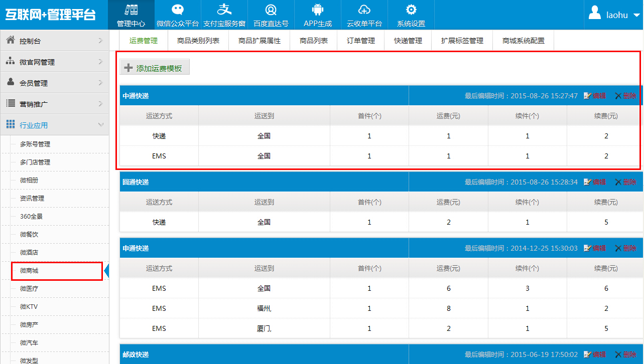Delete the 邮政快递 shipping template
The height and width of the screenshot is (364, 644).
(625, 354)
